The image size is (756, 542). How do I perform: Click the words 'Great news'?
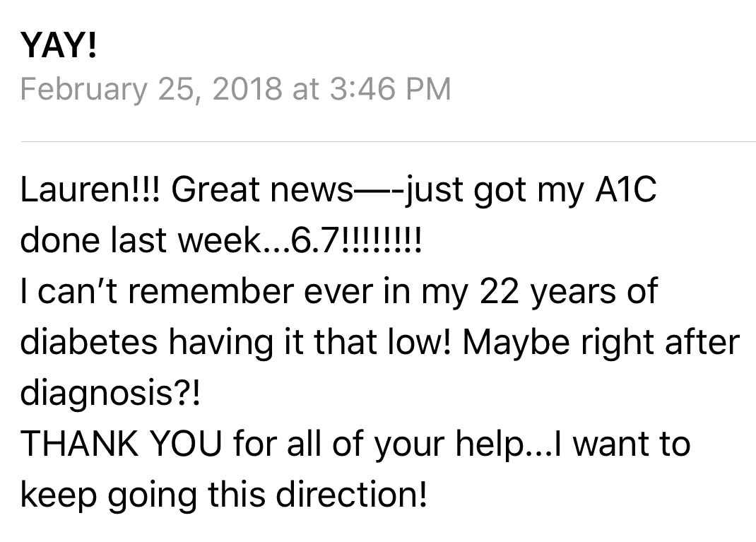coord(261,190)
